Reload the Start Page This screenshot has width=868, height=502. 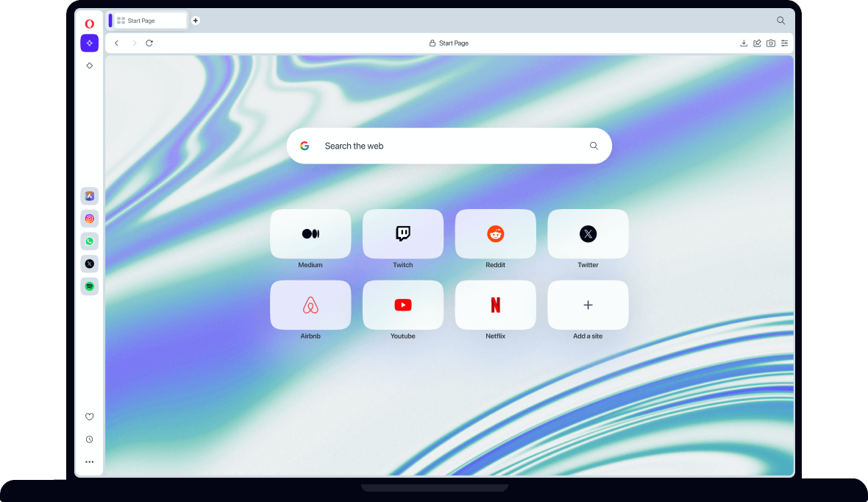click(x=149, y=43)
